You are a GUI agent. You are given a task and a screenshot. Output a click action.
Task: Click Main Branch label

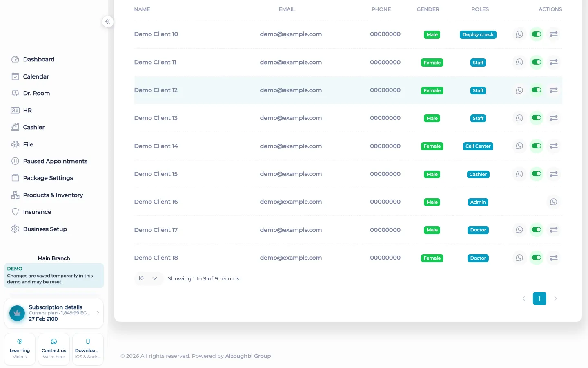(54, 258)
